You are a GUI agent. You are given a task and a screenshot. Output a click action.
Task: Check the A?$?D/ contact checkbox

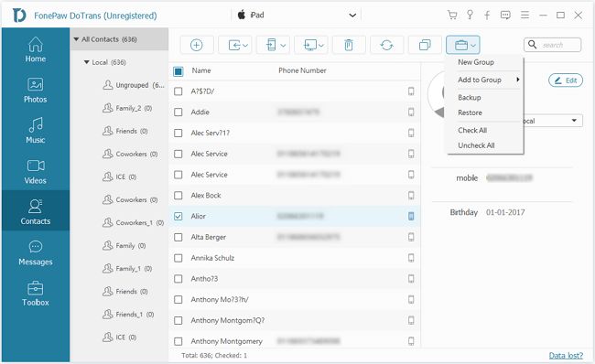tap(178, 91)
